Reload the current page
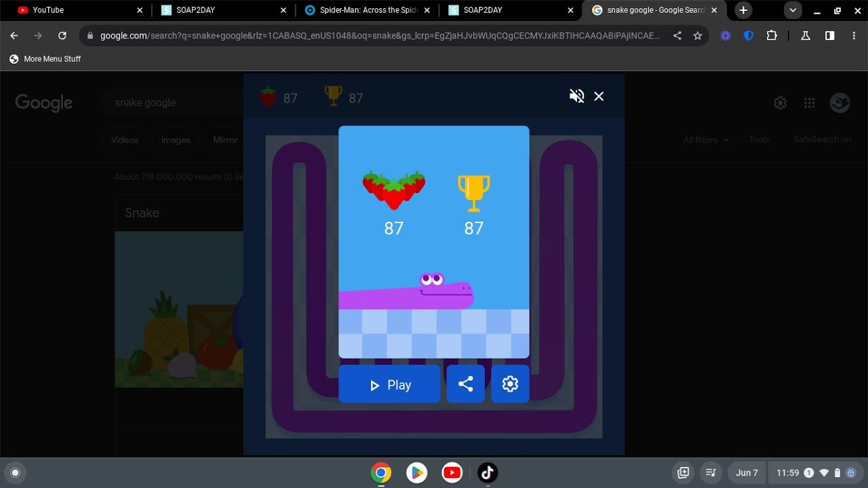Image resolution: width=868 pixels, height=488 pixels. coord(62,36)
